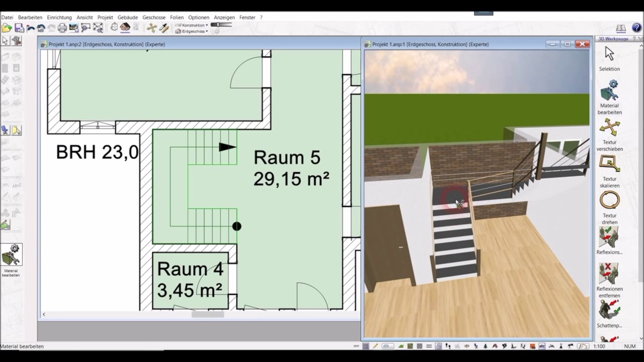Toggle the highlighted floor plan icon in the status bar

pos(438,346)
